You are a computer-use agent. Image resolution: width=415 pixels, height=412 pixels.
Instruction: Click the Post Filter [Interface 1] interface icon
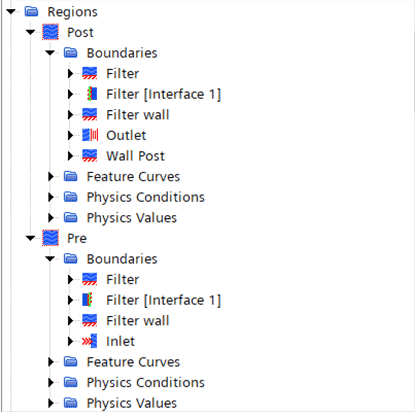click(x=92, y=94)
